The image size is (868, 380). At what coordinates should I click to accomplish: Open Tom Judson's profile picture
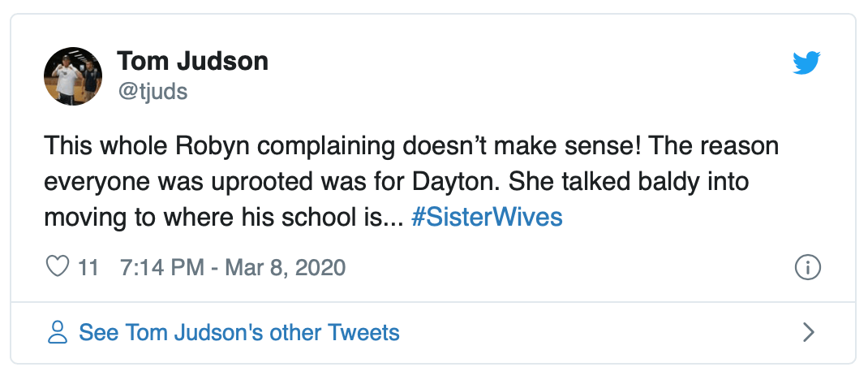(x=73, y=76)
